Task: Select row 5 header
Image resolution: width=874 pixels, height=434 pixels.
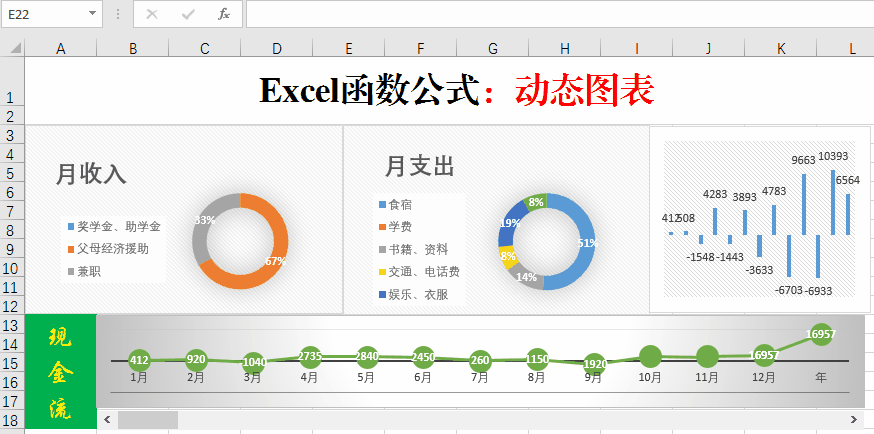Action: (12, 173)
